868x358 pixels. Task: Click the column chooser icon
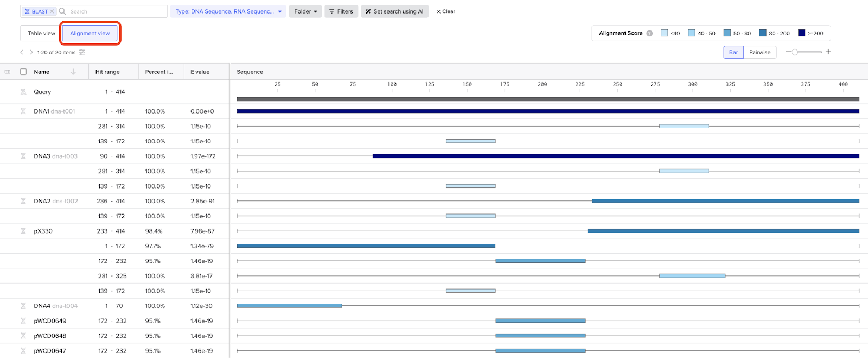[8, 72]
